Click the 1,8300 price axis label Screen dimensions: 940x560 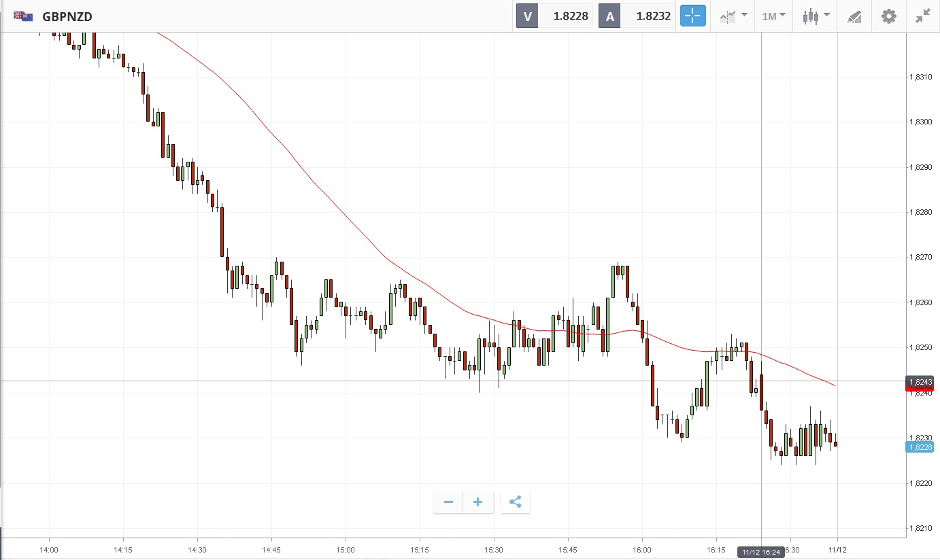(x=920, y=122)
